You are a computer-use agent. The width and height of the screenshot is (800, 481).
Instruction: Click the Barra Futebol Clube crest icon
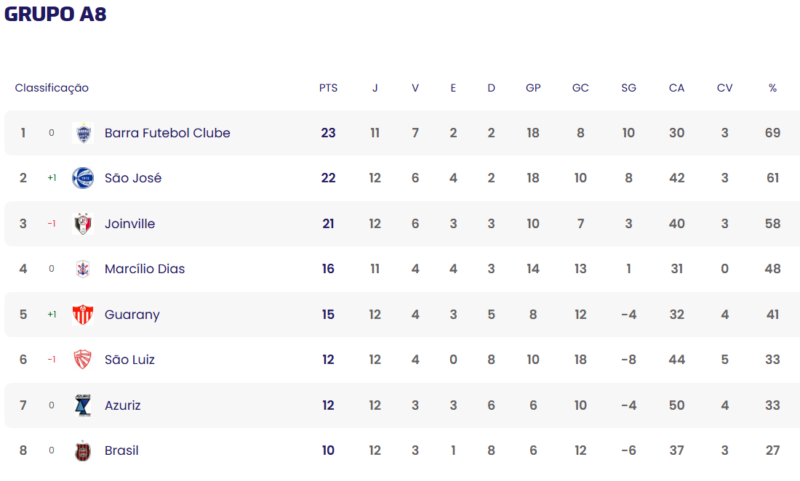(83, 133)
